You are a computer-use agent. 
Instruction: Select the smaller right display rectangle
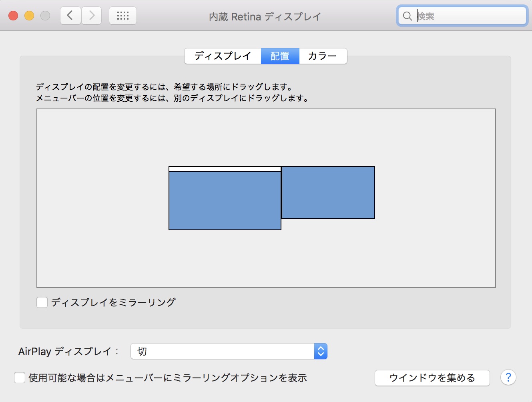328,193
